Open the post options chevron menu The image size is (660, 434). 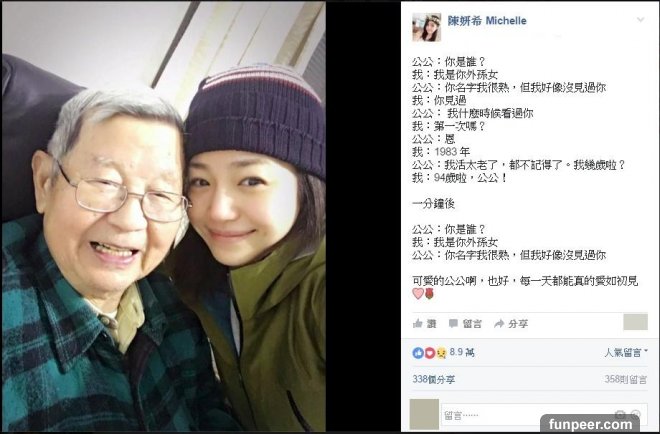[640, 20]
